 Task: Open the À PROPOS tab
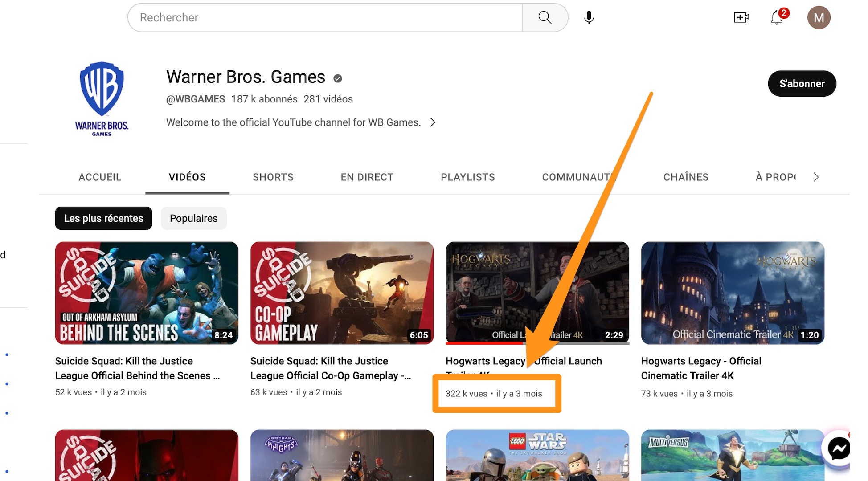point(776,177)
